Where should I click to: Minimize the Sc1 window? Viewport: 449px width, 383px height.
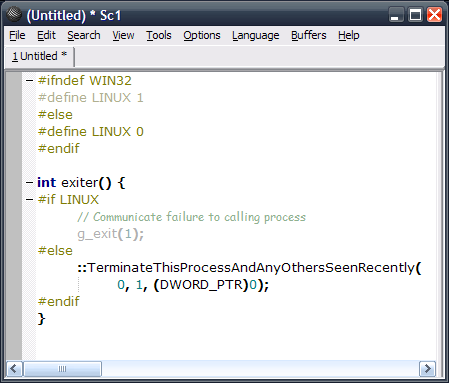[x=395, y=15]
